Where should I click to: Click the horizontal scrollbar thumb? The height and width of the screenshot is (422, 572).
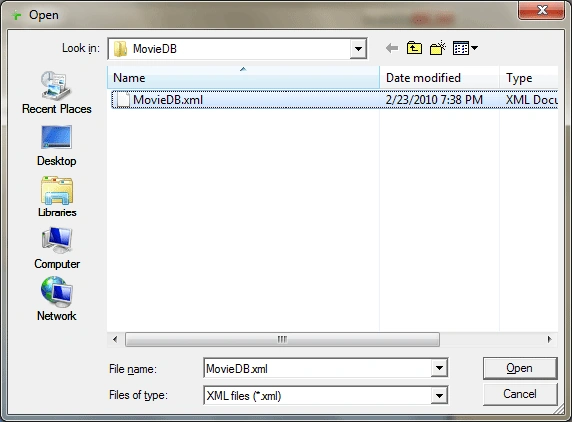point(282,339)
